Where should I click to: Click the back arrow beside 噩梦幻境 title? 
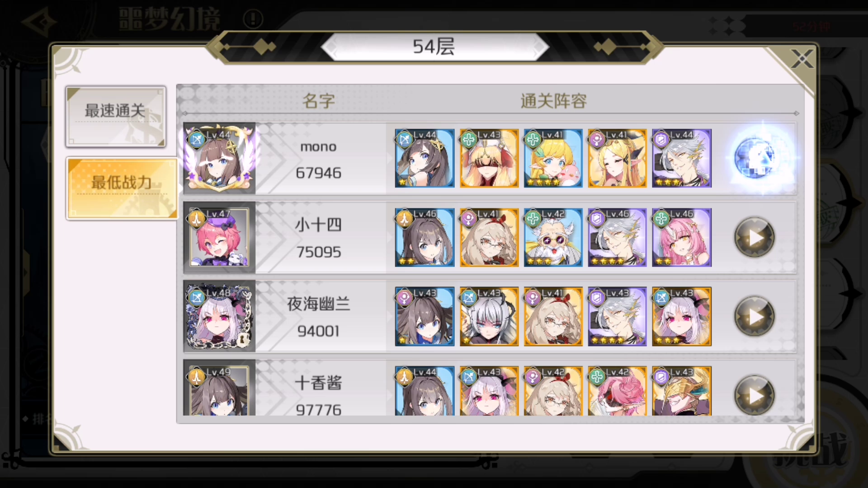pos(38,21)
